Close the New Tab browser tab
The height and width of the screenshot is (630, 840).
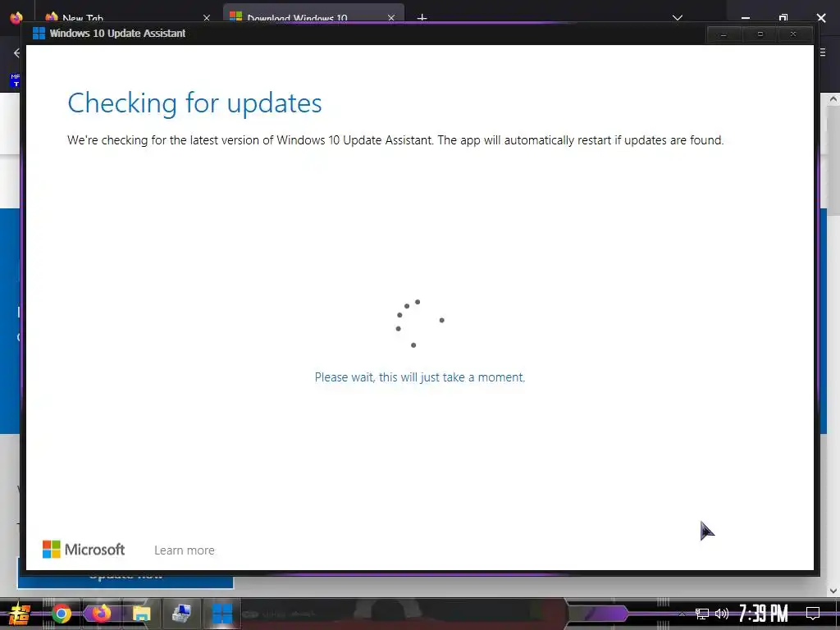click(207, 18)
